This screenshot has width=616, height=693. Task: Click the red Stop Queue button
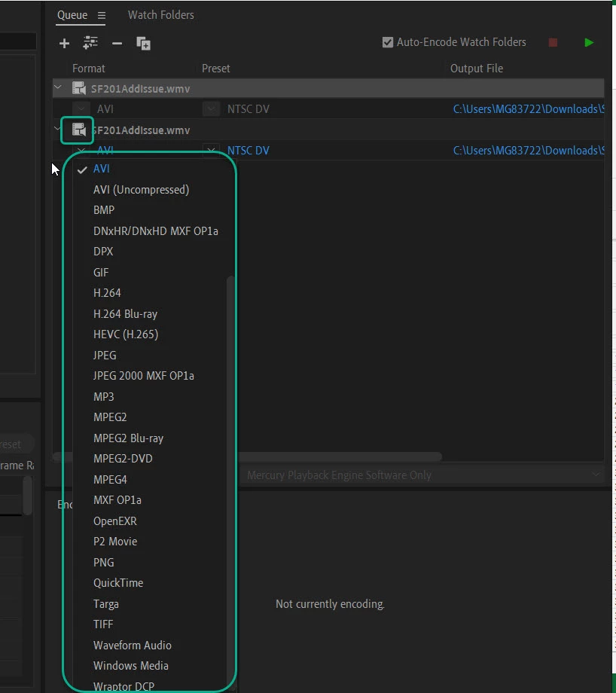tap(553, 42)
